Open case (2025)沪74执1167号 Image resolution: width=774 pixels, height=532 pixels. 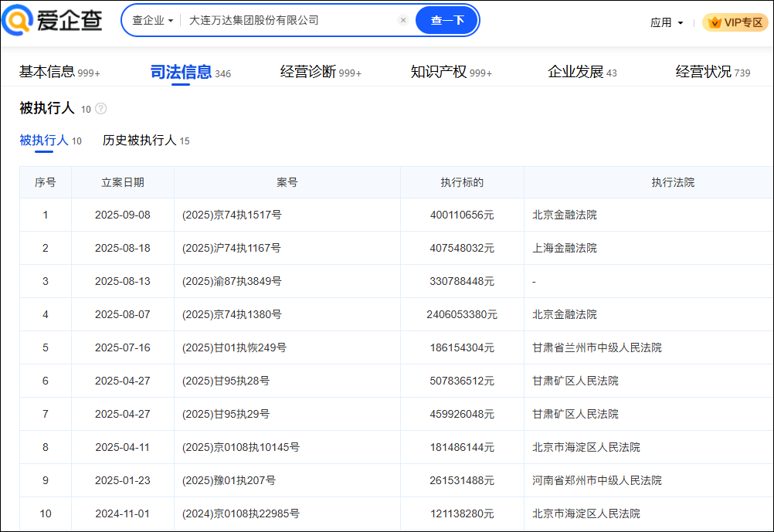231,248
